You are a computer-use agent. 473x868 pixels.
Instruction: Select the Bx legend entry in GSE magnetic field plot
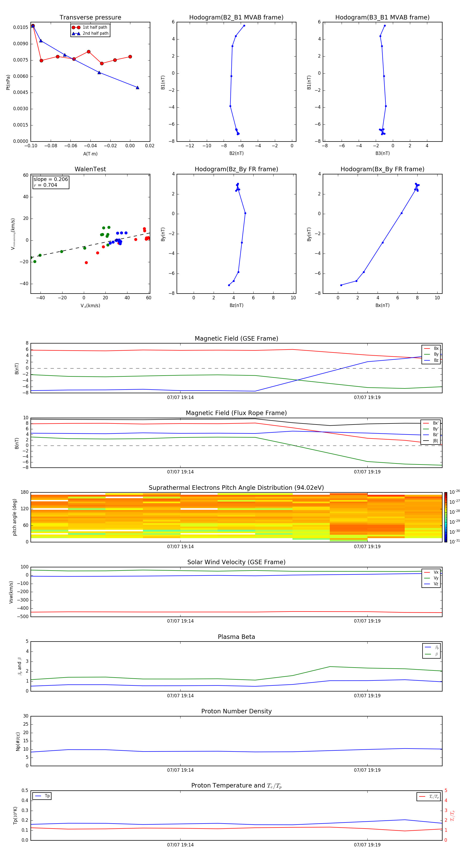pyautogui.click(x=431, y=349)
